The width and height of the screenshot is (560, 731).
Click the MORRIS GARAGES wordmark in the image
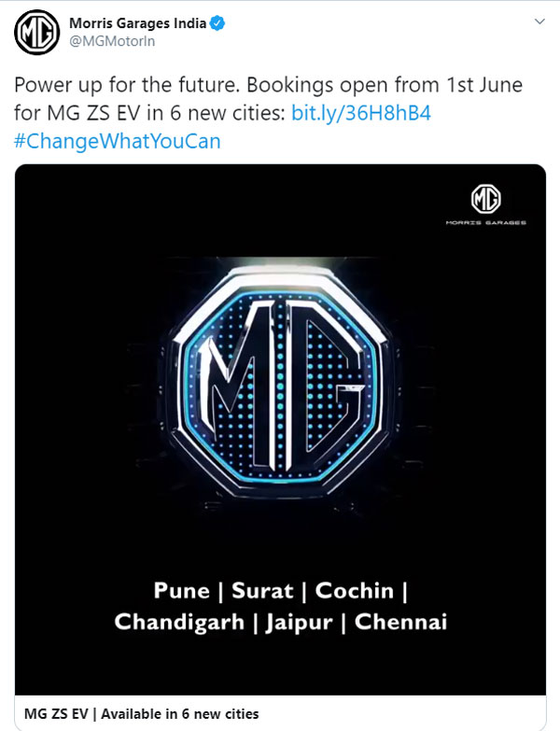tap(485, 223)
